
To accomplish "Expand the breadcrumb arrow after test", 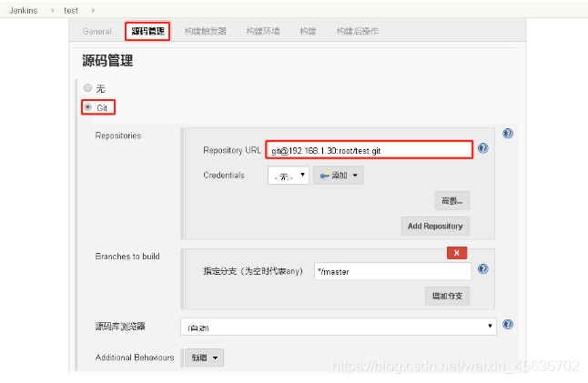I will tap(93, 11).
